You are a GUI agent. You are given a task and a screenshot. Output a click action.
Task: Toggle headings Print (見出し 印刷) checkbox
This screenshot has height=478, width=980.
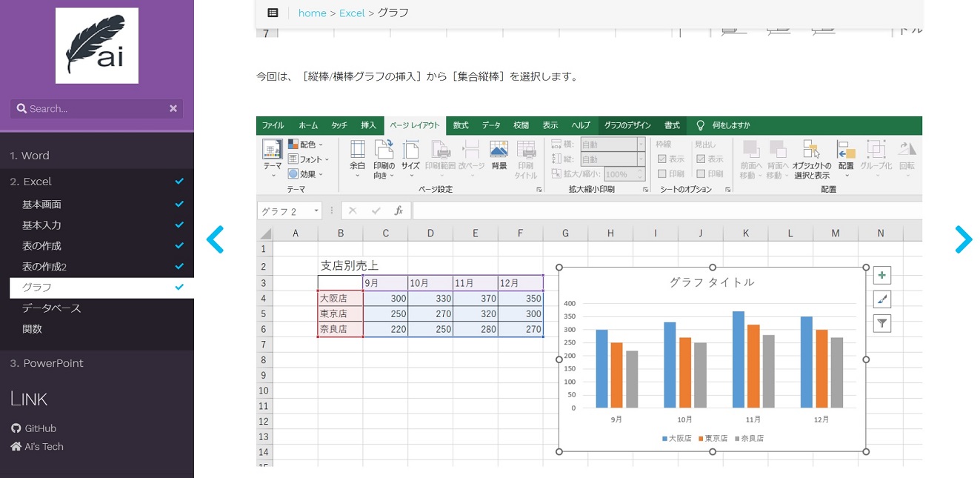[701, 174]
